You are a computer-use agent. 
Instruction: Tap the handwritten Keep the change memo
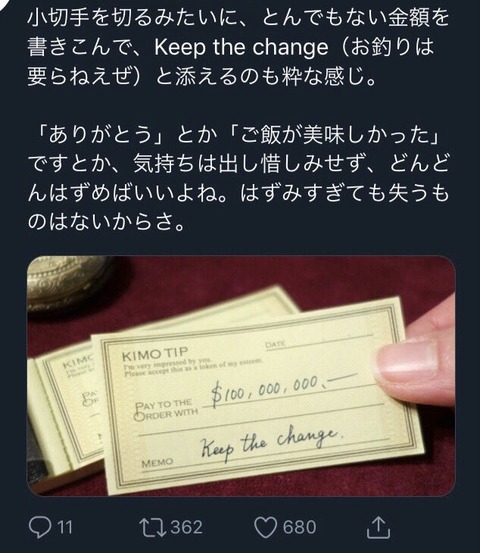click(270, 444)
